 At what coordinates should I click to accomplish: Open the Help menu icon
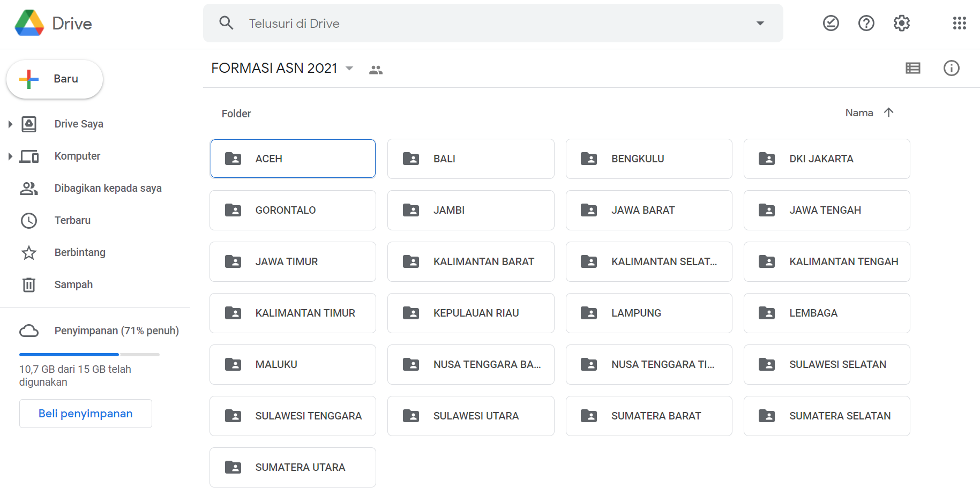pyautogui.click(x=866, y=23)
